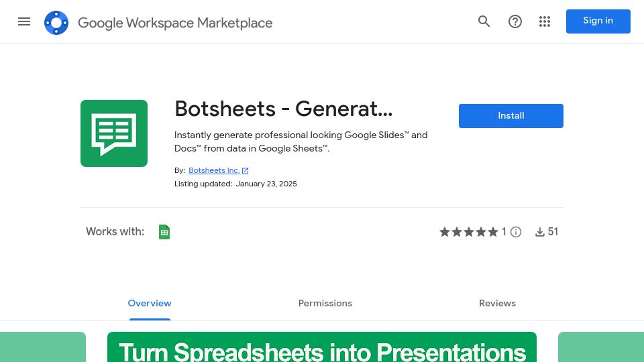The width and height of the screenshot is (644, 362).
Task: Click the external link icon beside Botsheets Inc.
Action: coord(246,171)
